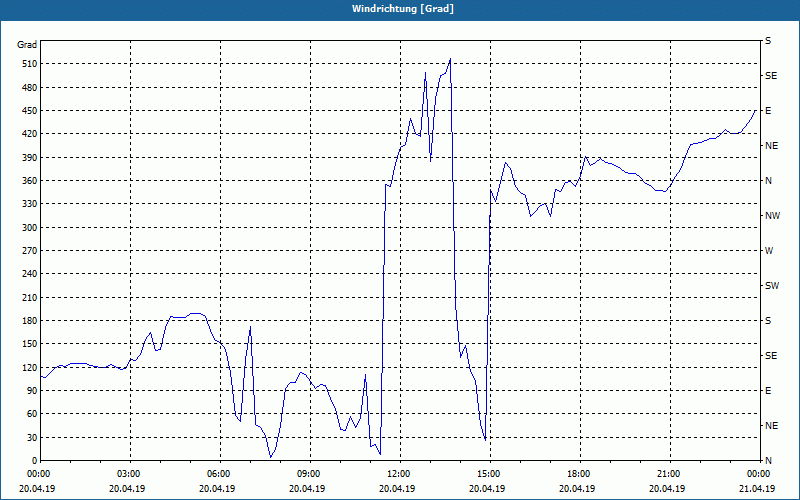Click the 90 degree axis value
Viewport: 800px width, 500px height.
(x=31, y=391)
